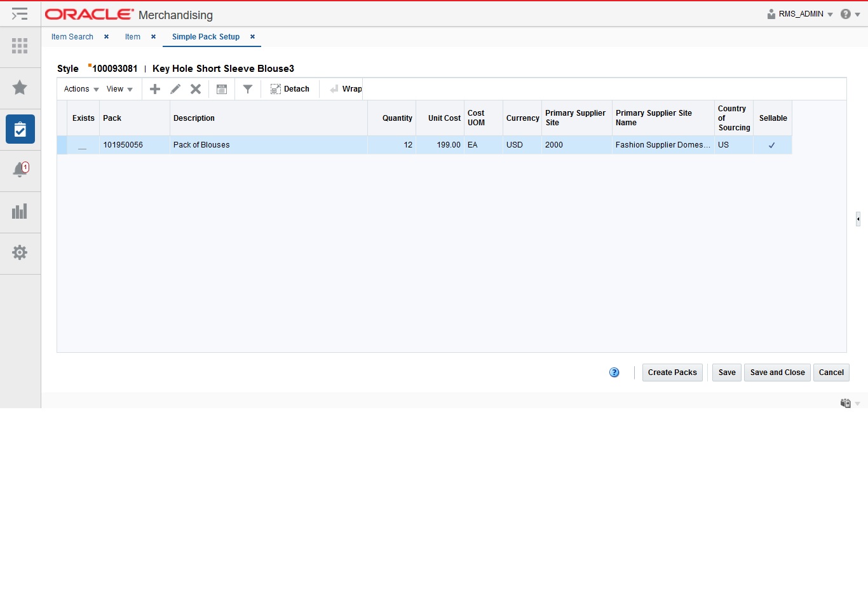The height and width of the screenshot is (590, 868).
Task: Toggle Wrap in the table toolbar
Action: (x=346, y=89)
